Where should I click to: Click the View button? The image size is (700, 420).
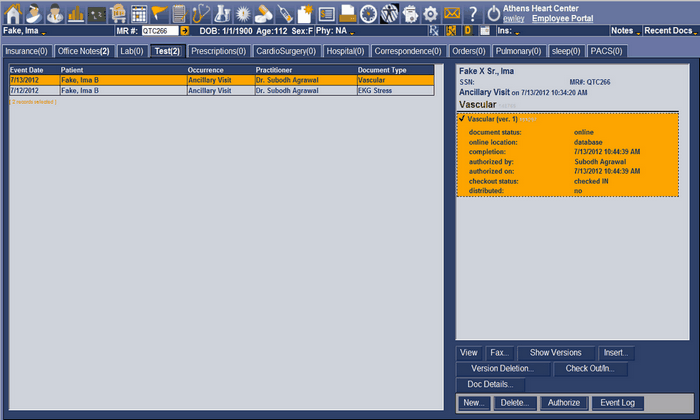coord(469,353)
